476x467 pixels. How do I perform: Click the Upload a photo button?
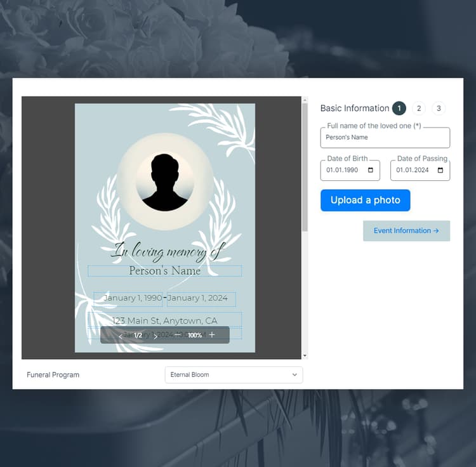[365, 201]
